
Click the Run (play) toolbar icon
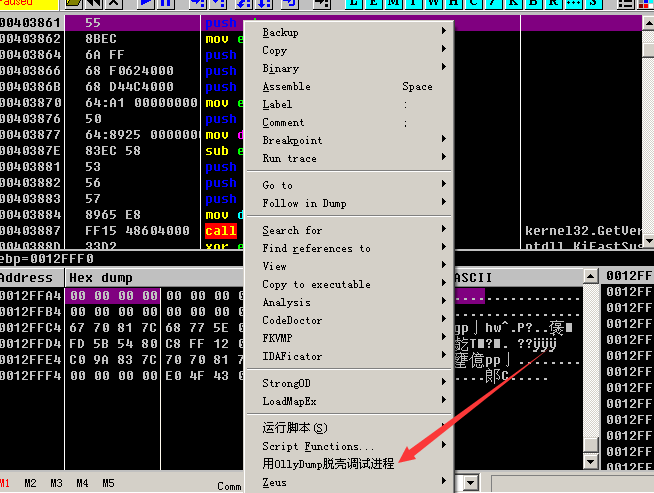pyautogui.click(x=146, y=3)
